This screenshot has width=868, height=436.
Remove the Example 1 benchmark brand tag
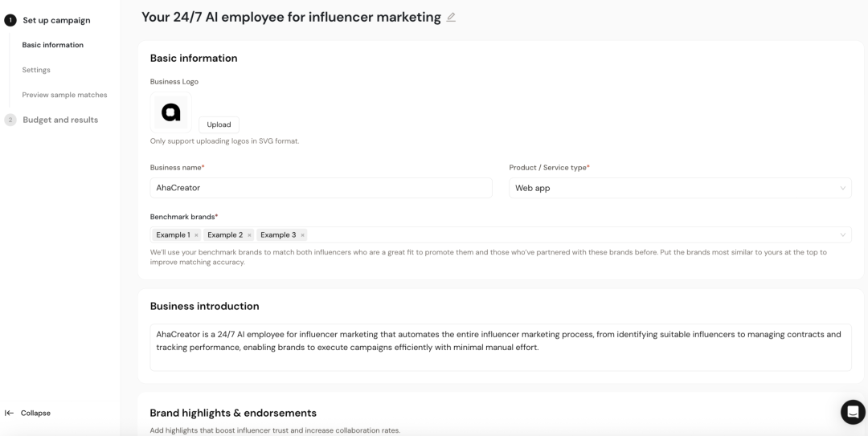(x=196, y=235)
